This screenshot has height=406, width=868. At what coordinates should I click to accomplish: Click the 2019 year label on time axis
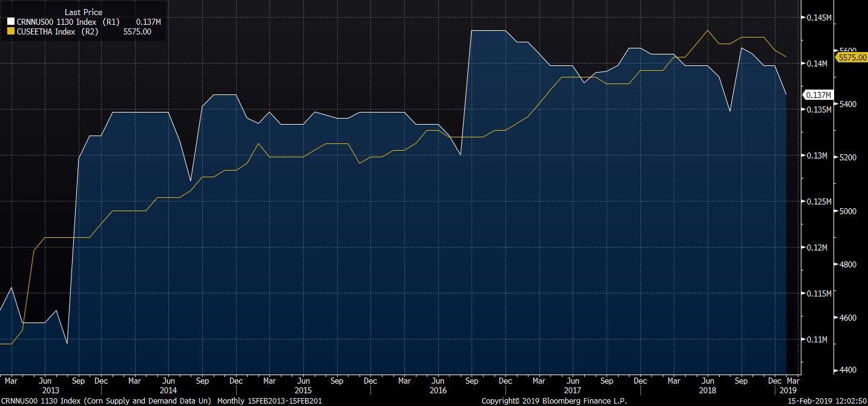click(788, 391)
